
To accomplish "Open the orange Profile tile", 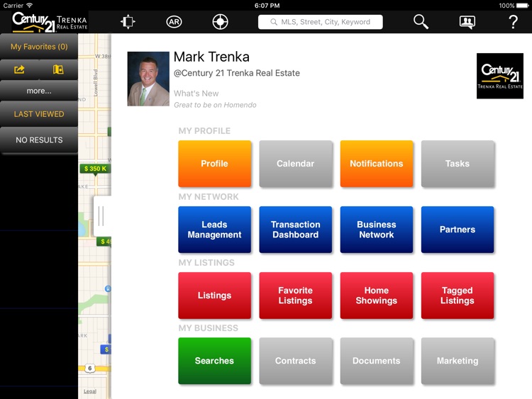I will 214,164.
